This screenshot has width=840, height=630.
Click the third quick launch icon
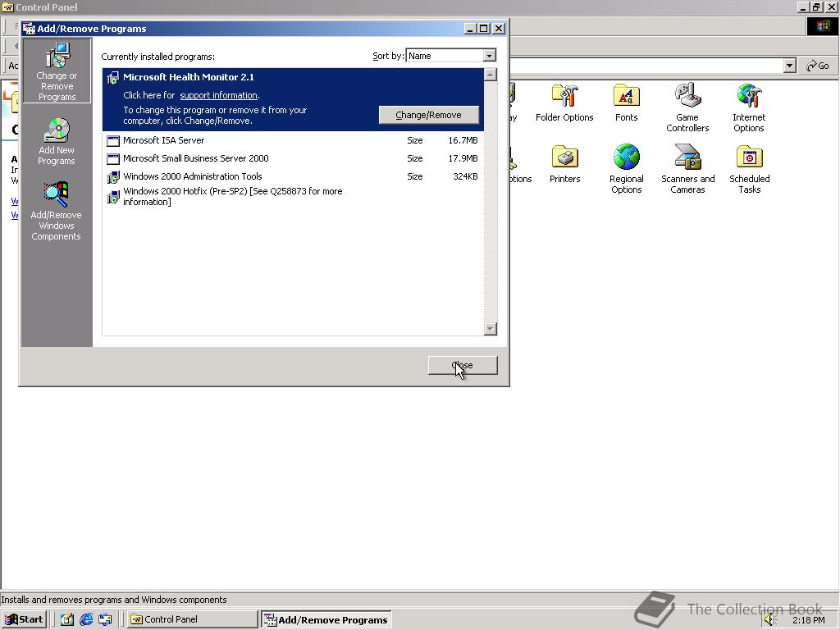[x=105, y=619]
